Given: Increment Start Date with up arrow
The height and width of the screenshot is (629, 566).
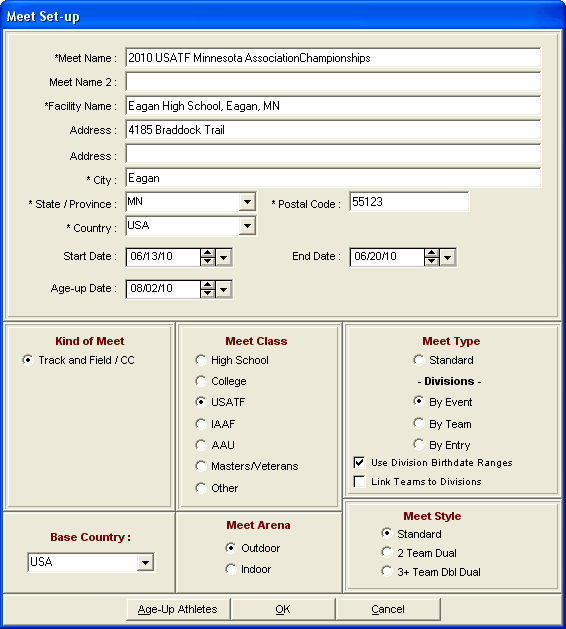Looking at the screenshot, I should tap(208, 253).
